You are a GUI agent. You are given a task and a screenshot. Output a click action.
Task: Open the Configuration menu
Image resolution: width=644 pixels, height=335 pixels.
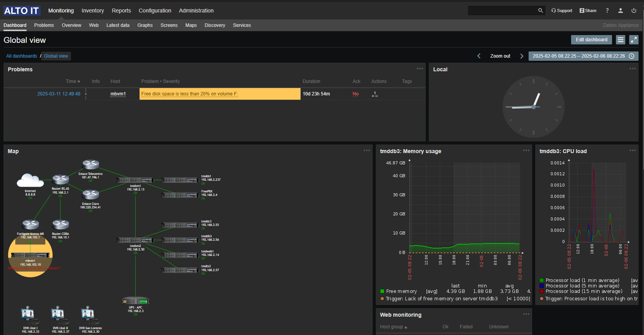tap(155, 11)
